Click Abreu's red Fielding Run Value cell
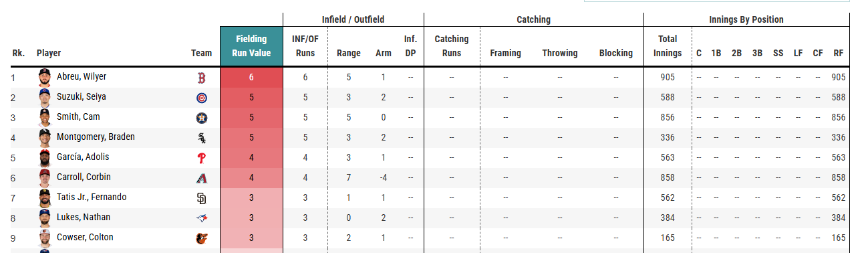Screen dimensions: 868x253 (x=251, y=78)
